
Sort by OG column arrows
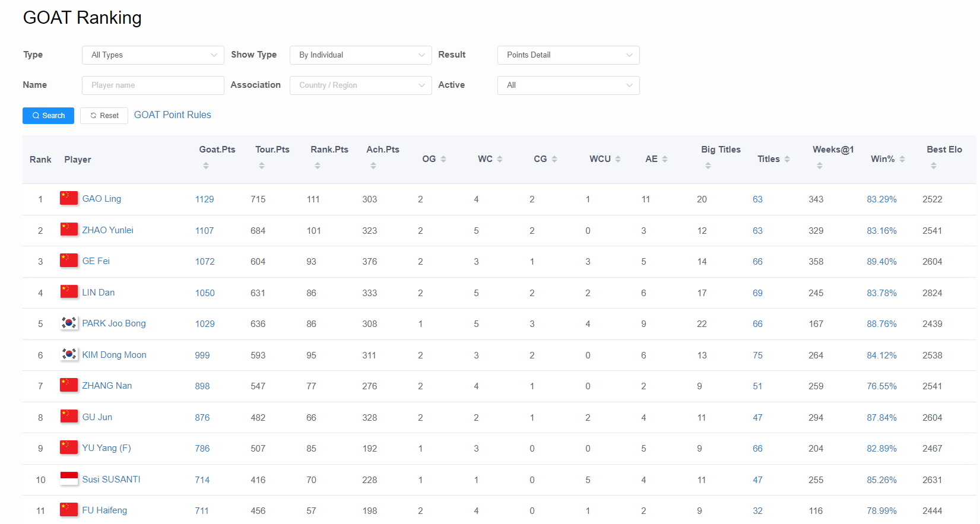443,159
